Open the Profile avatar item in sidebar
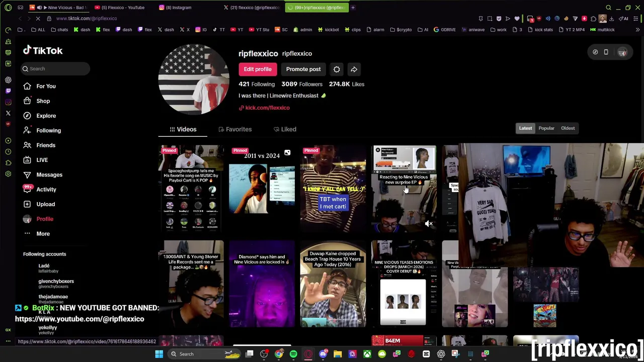This screenshot has width=644, height=362. click(x=27, y=219)
